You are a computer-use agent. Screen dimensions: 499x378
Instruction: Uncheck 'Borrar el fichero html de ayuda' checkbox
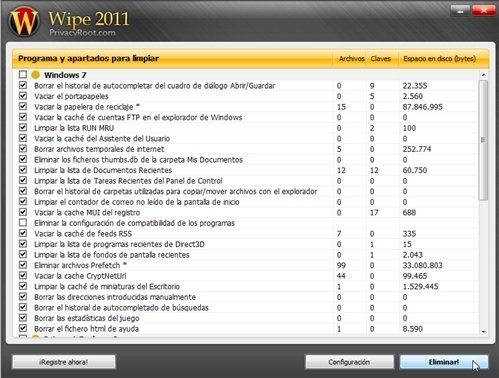(x=23, y=328)
